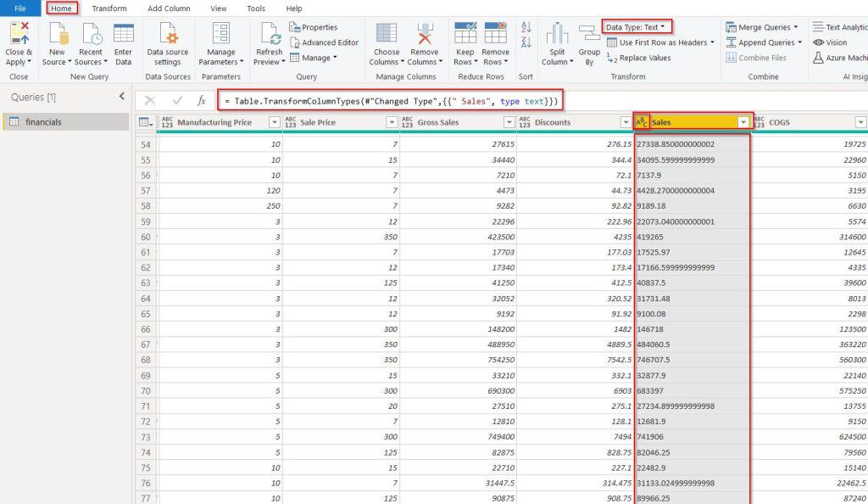The height and width of the screenshot is (504, 868).
Task: Select the financials query
Action: (66, 122)
